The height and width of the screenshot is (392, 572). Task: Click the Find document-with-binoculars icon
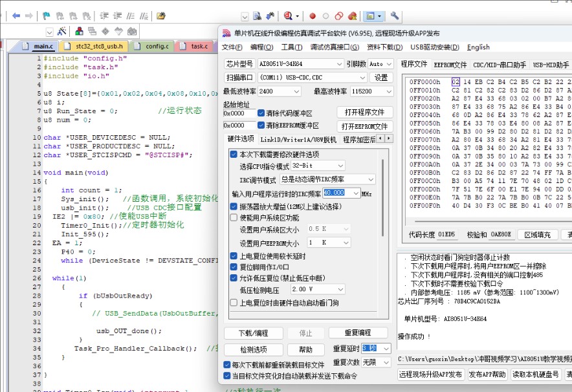coord(257,16)
